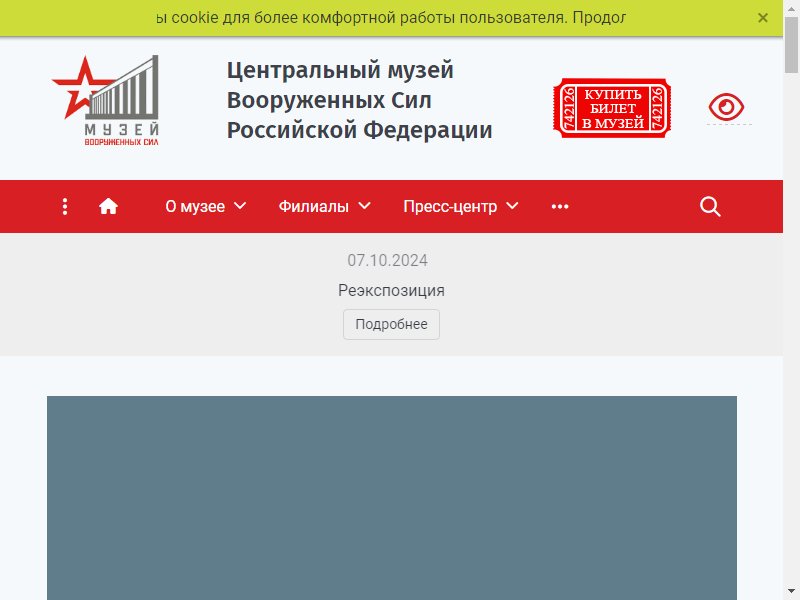Expand the 'Пресс-центр' dropdown chevron
Screen dimensions: 800x600
point(512,206)
